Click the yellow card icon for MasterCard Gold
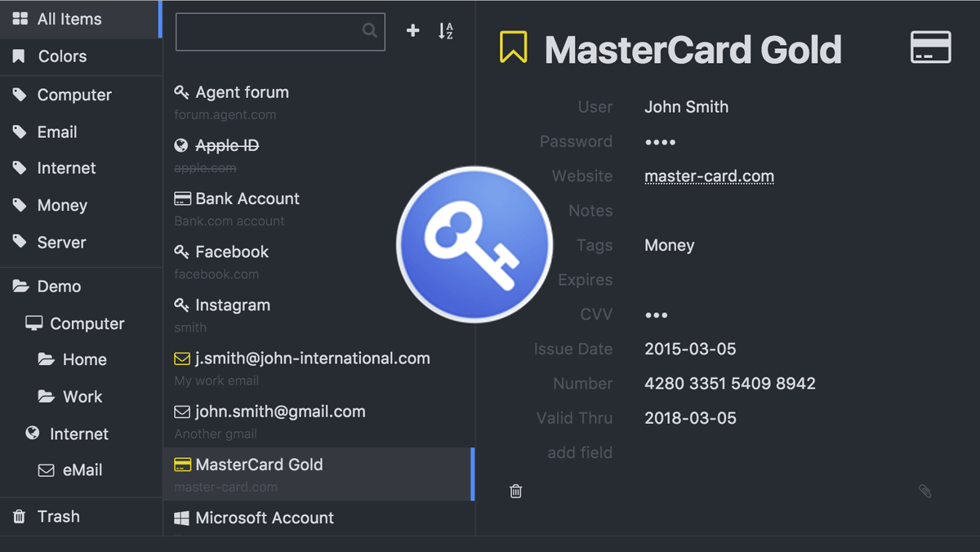 [183, 465]
